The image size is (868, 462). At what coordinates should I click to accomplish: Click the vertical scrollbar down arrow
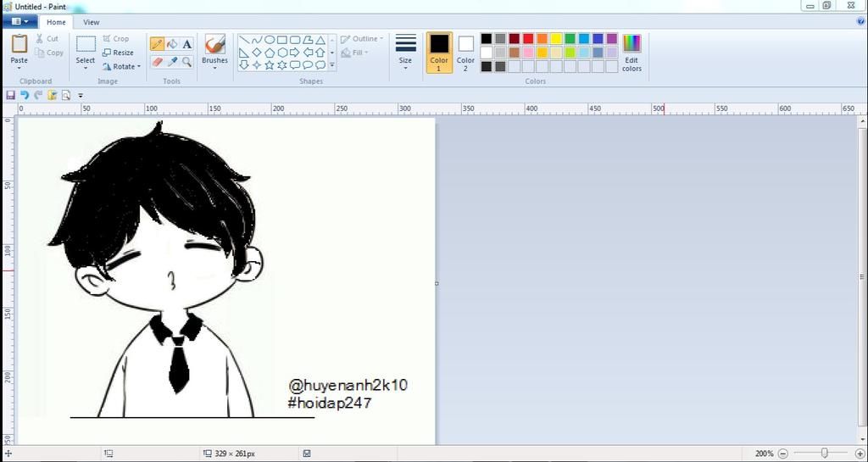point(862,439)
